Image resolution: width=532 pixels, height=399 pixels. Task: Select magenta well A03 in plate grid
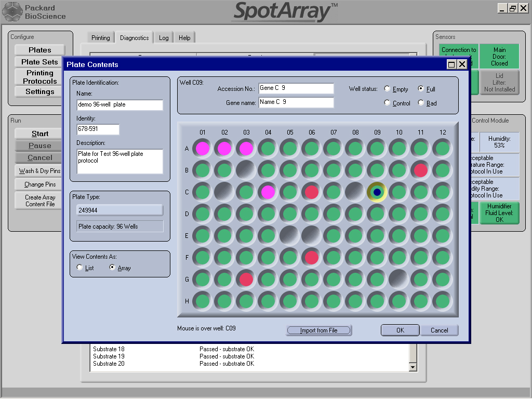246,148
